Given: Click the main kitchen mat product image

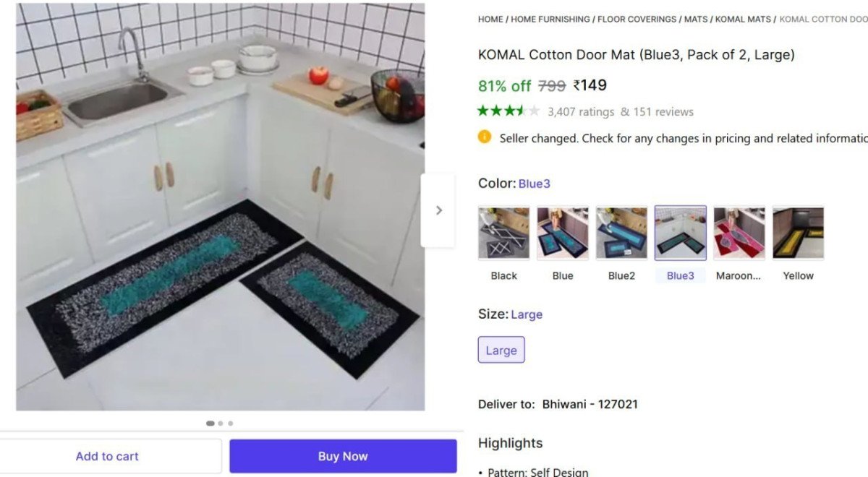Looking at the screenshot, I should pyautogui.click(x=221, y=207).
